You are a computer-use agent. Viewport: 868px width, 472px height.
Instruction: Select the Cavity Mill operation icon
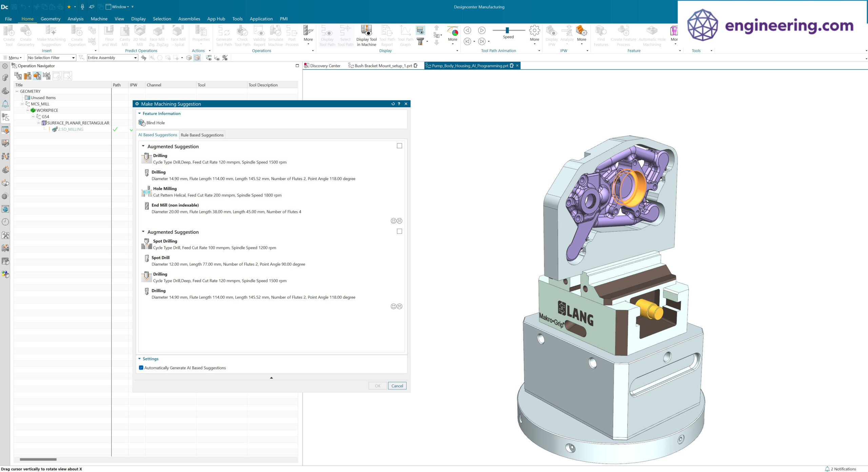pos(124,34)
